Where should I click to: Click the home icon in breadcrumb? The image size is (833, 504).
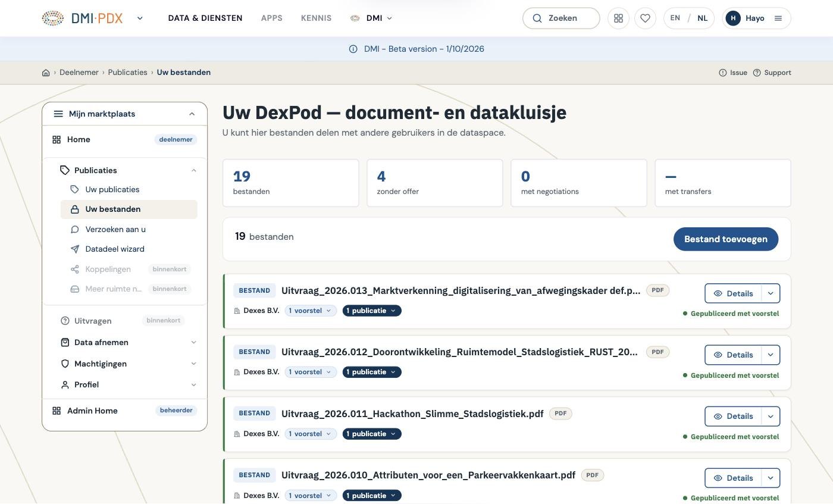click(46, 73)
